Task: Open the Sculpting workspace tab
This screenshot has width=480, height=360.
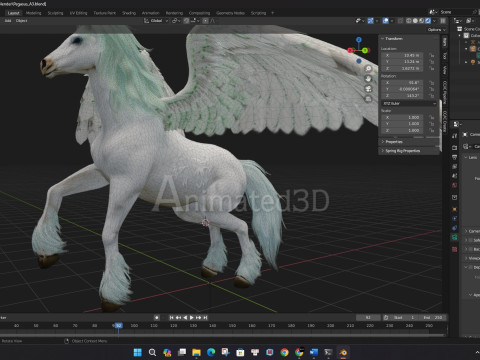Action: pyautogui.click(x=55, y=13)
